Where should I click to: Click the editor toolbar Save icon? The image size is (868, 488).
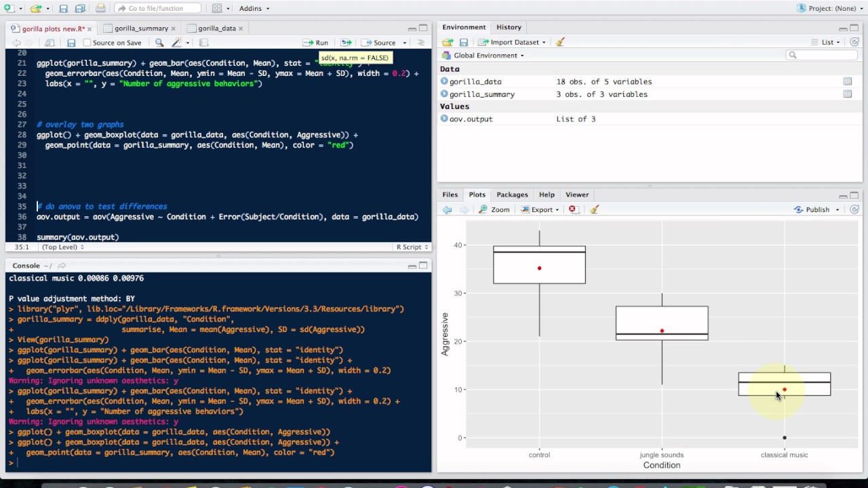coord(71,43)
